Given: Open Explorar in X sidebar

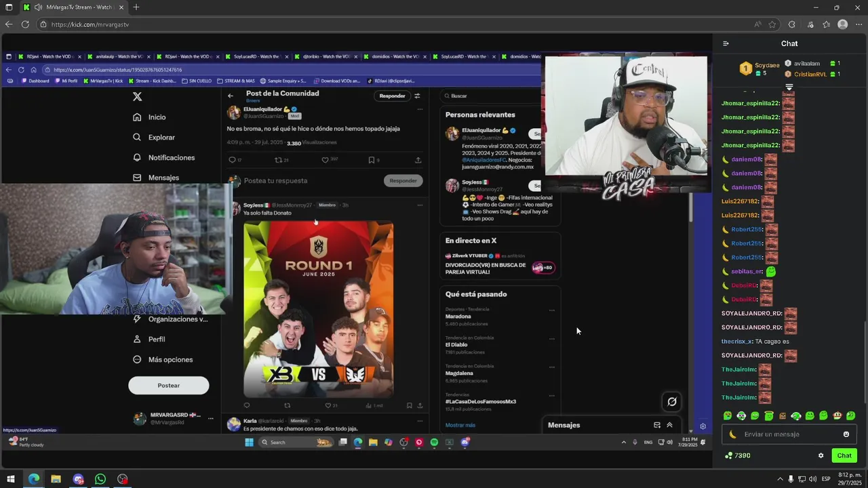Looking at the screenshot, I should point(154,138).
